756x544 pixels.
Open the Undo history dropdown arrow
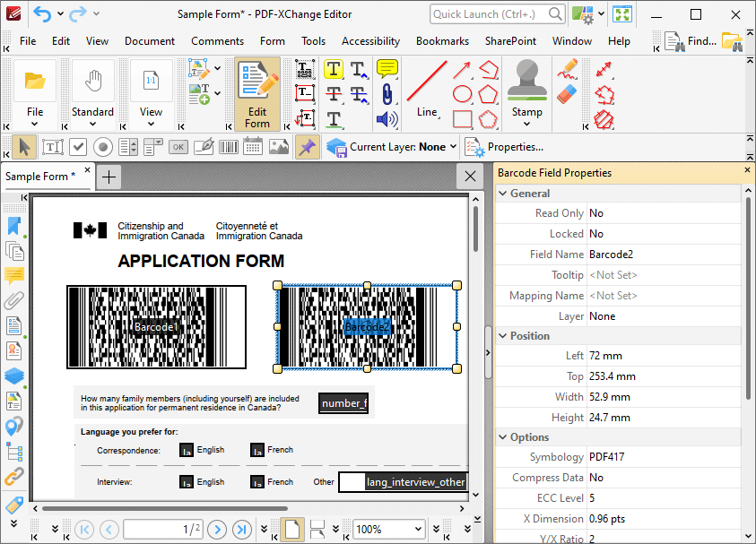[x=60, y=14]
